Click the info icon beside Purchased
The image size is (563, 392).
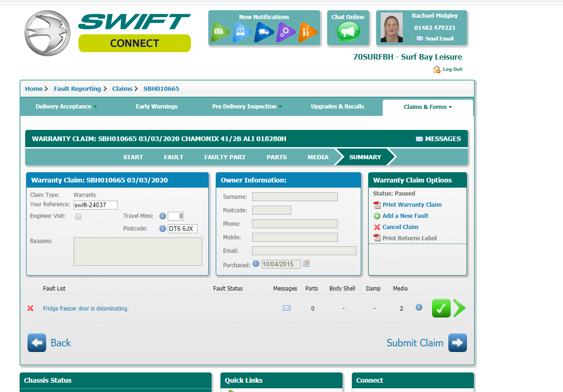256,264
